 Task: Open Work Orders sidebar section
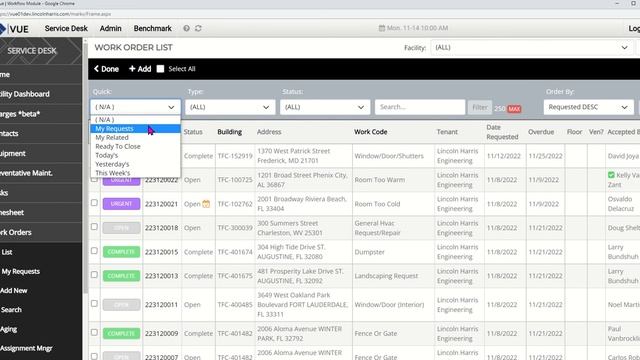tap(41, 232)
